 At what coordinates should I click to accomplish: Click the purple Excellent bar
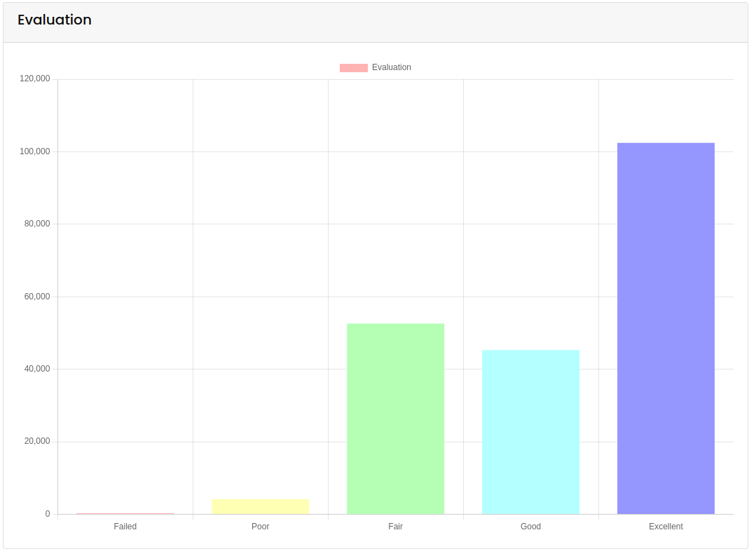click(666, 328)
